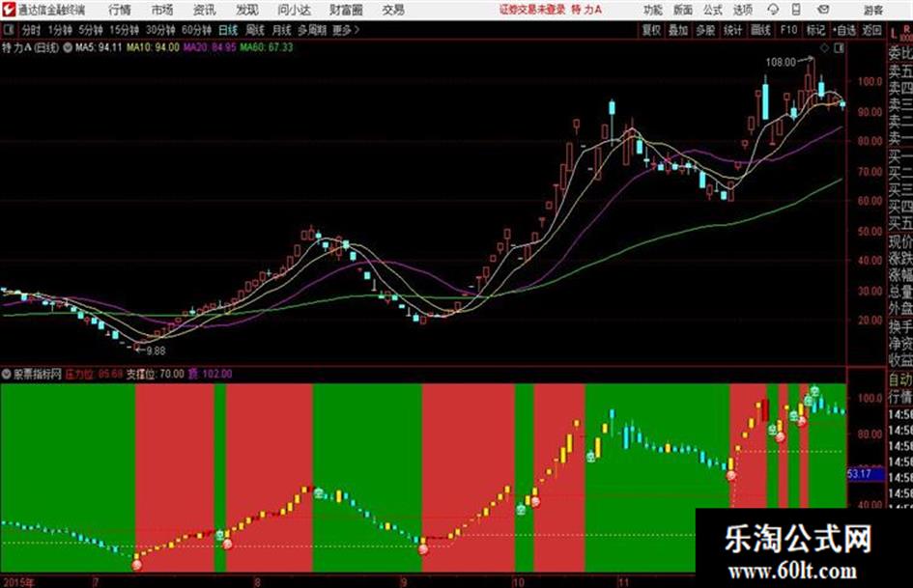Screen dimensions: 913x588
Task: Click the 多股 multi-stock button
Action: (x=705, y=30)
